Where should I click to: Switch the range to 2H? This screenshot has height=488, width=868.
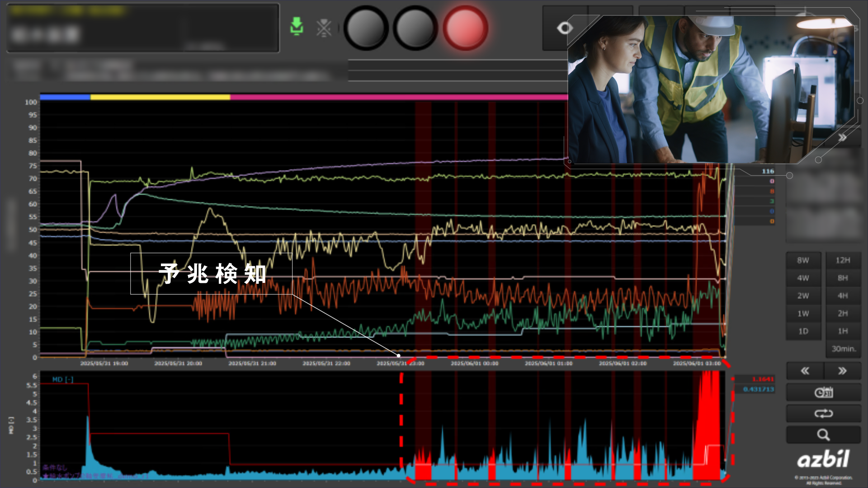click(843, 314)
